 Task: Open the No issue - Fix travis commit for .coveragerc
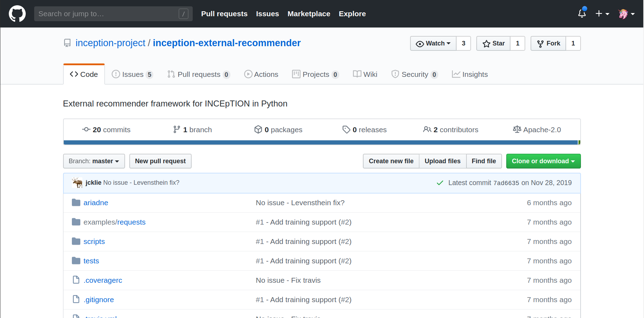click(x=288, y=280)
